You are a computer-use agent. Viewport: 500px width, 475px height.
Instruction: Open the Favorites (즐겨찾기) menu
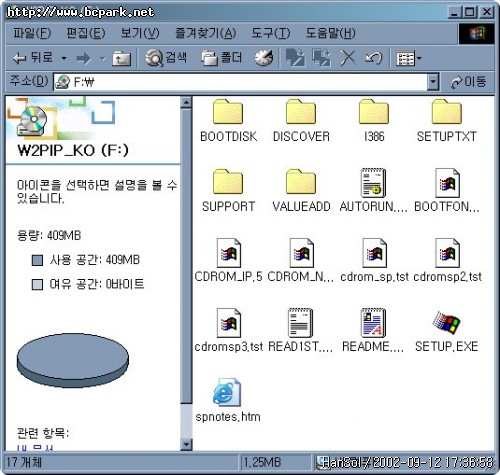pyautogui.click(x=206, y=33)
